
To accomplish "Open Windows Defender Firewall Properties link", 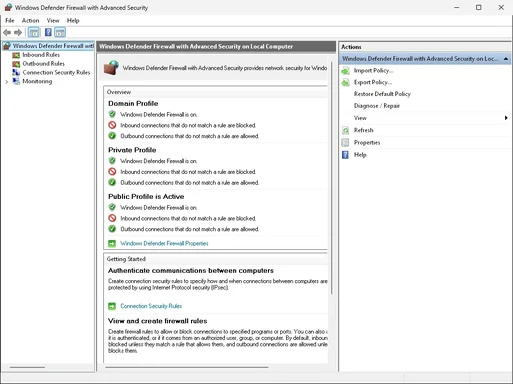I will 164,243.
